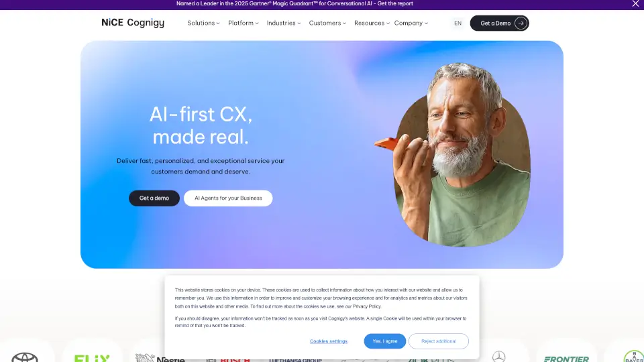The height and width of the screenshot is (362, 644).
Task: Accept cookies with Yes, I agree
Action: click(x=385, y=341)
